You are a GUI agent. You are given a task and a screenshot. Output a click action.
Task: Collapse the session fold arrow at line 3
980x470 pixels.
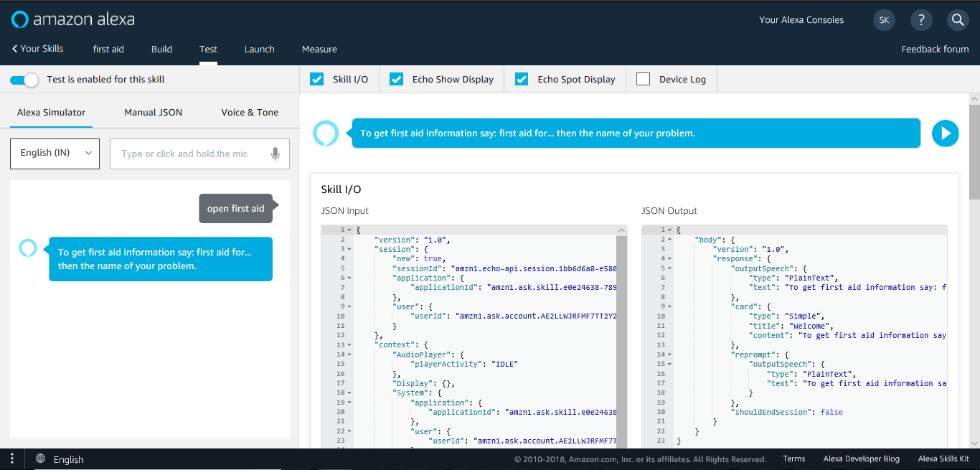tap(349, 249)
